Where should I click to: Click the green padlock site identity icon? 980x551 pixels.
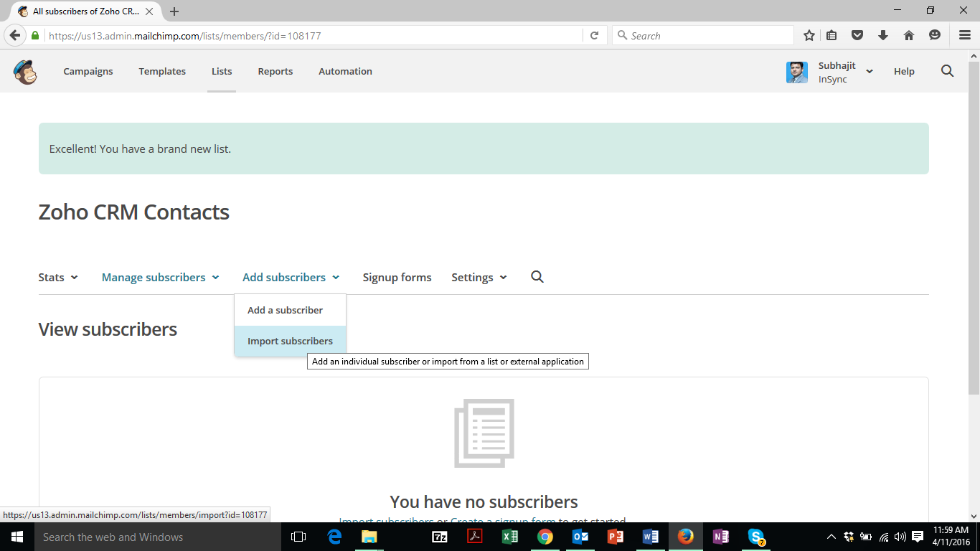(x=35, y=35)
